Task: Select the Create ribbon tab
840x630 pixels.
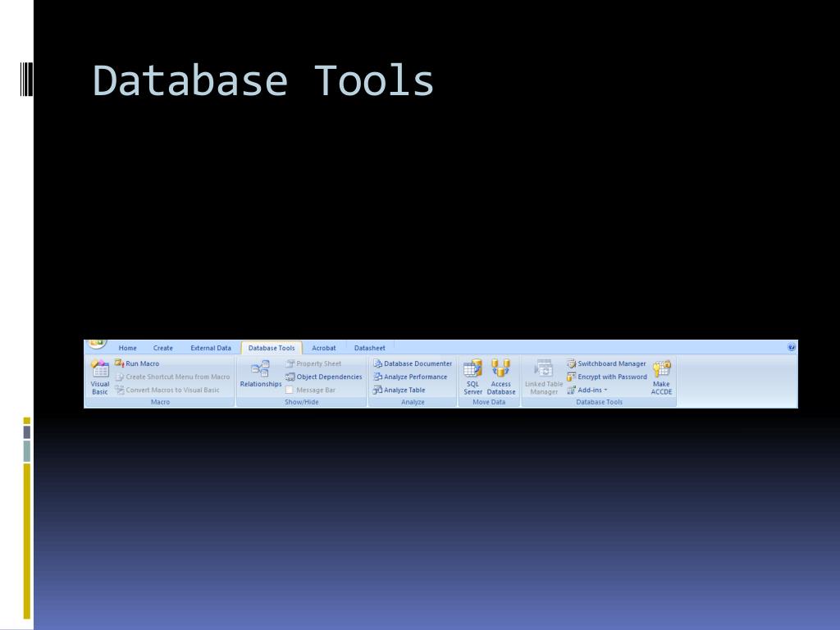Action: tap(163, 348)
